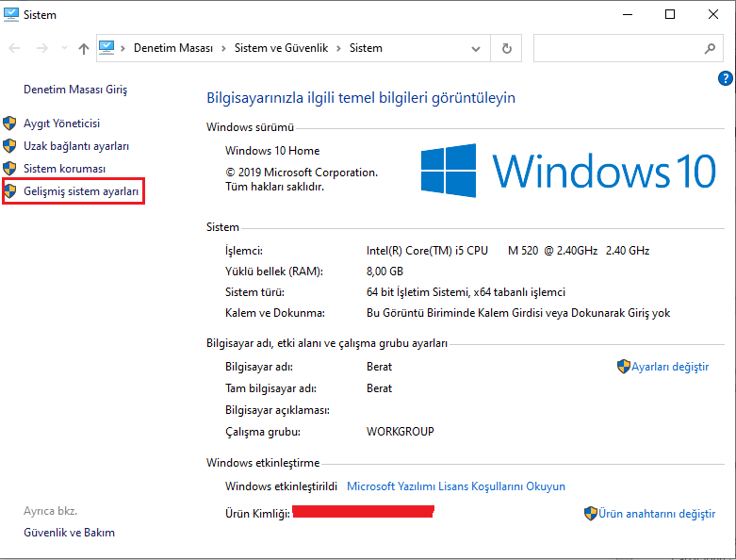Screen dimensions: 736x560
Task: Close the Sistem window
Action: coord(713,14)
